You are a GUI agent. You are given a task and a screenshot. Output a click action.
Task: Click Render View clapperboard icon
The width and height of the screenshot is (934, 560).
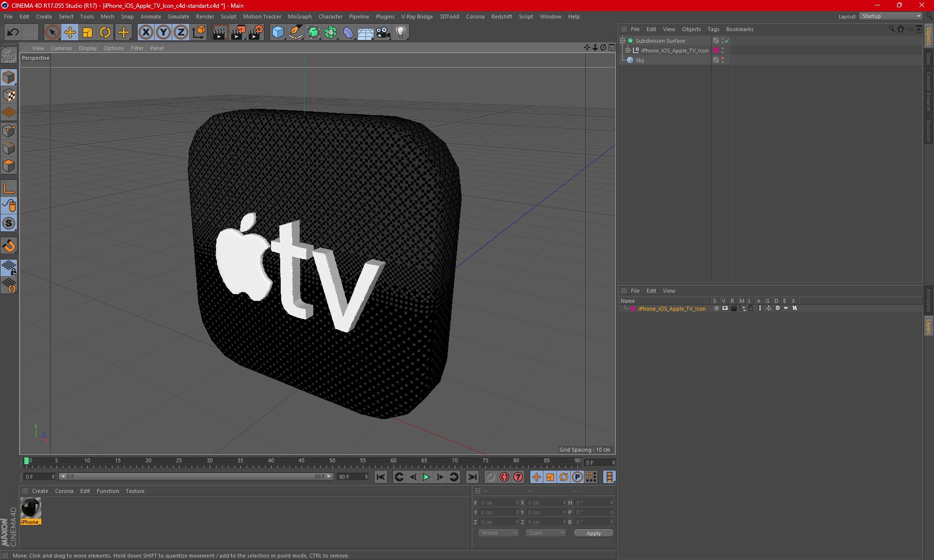(x=220, y=32)
